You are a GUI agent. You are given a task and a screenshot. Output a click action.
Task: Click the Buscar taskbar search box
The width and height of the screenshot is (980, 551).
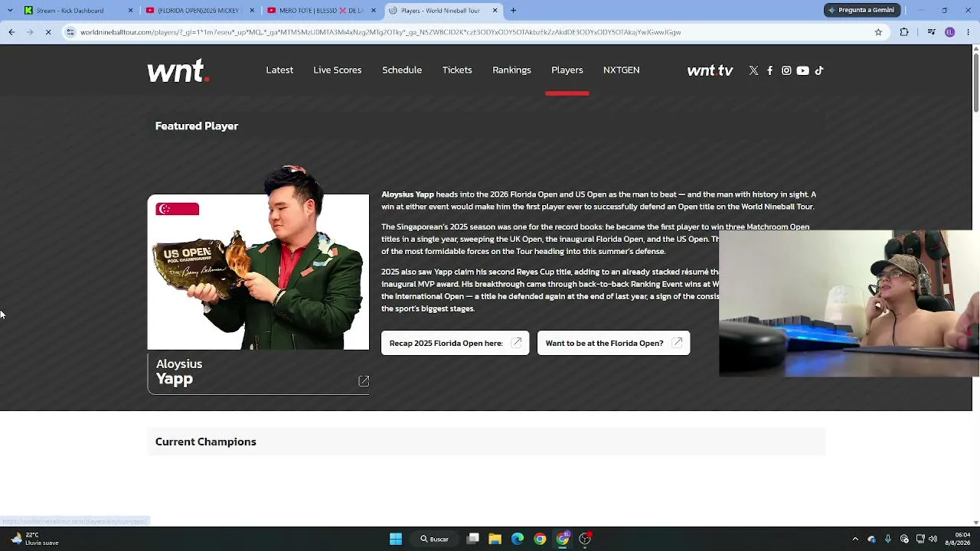434,539
